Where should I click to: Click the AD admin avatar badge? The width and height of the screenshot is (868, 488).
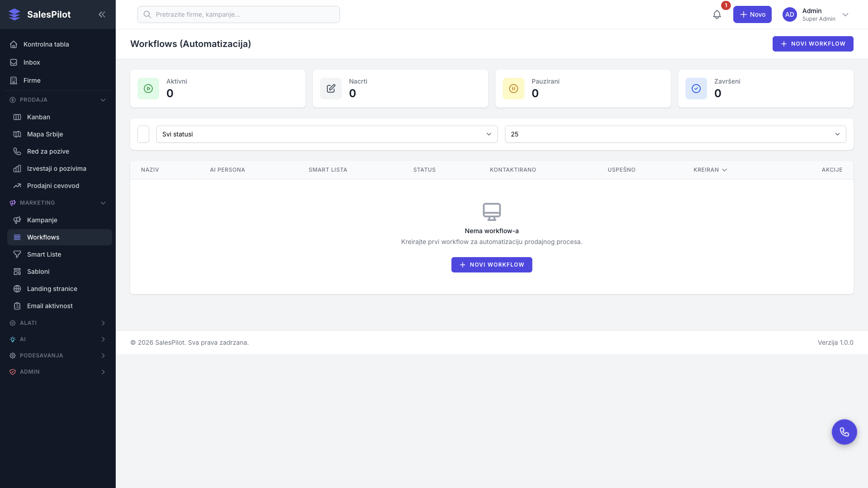pos(789,14)
